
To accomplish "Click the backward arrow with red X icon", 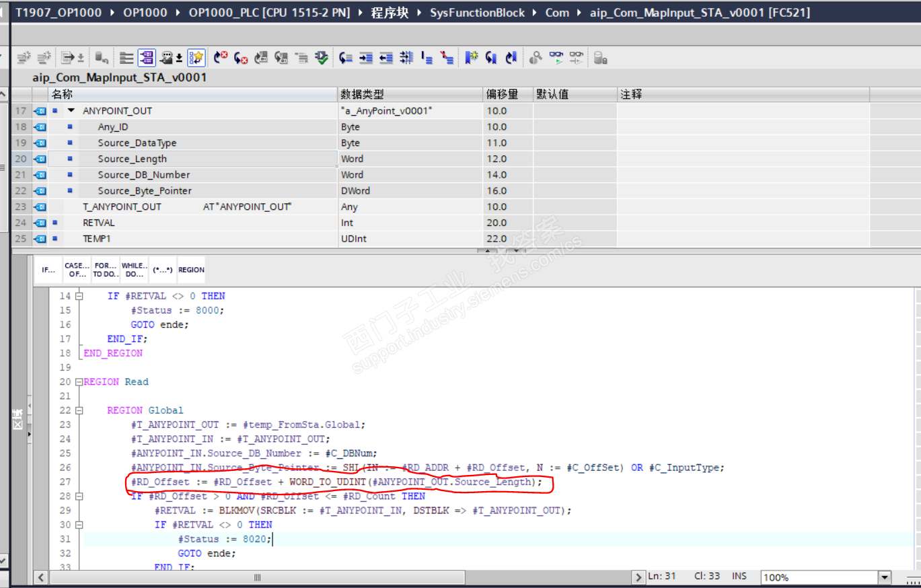I will (241, 58).
